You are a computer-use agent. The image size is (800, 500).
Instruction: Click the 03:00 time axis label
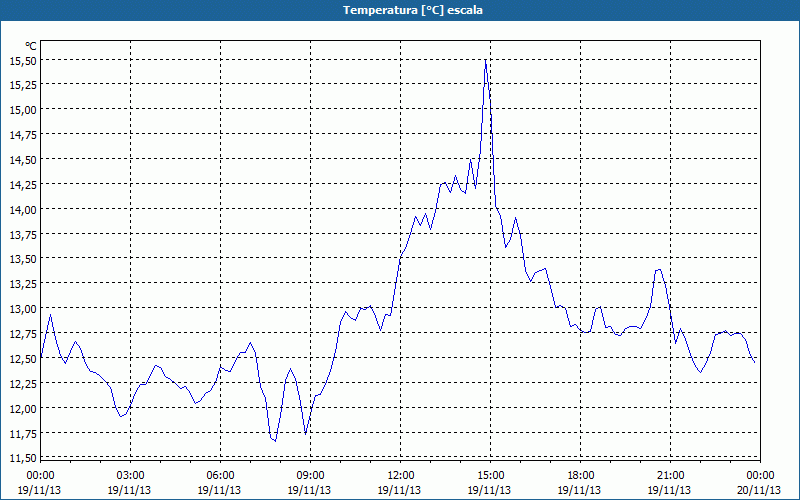[x=130, y=476]
